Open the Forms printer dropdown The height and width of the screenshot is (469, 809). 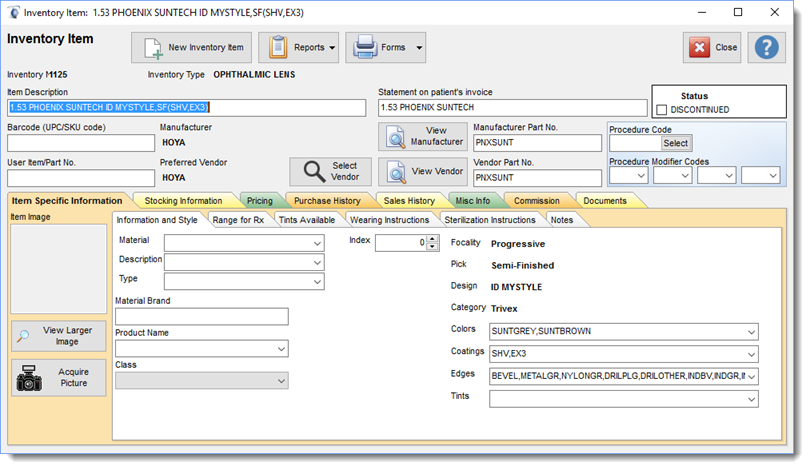tap(385, 47)
